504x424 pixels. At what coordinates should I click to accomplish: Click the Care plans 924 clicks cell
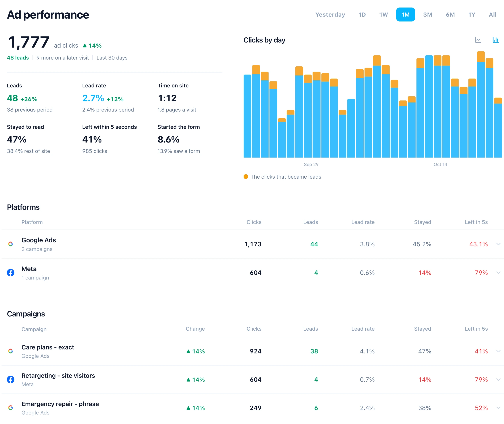[256, 351]
